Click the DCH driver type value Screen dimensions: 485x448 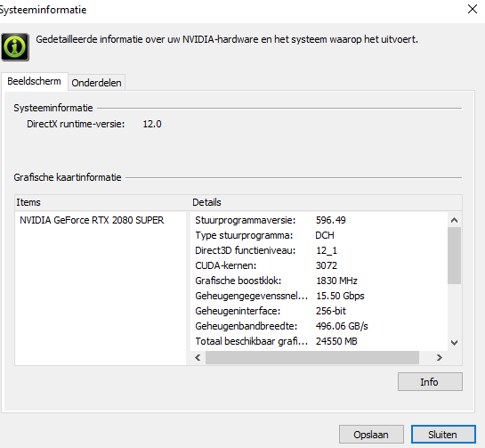tap(325, 235)
